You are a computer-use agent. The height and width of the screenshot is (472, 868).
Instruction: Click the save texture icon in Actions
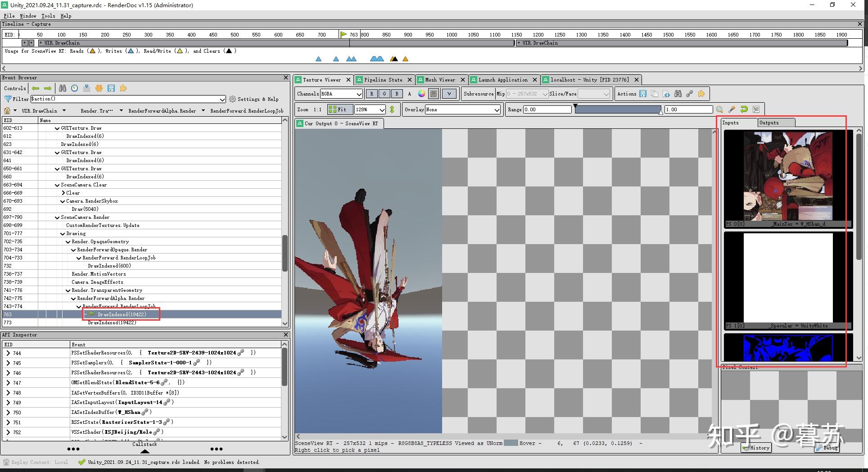point(643,94)
